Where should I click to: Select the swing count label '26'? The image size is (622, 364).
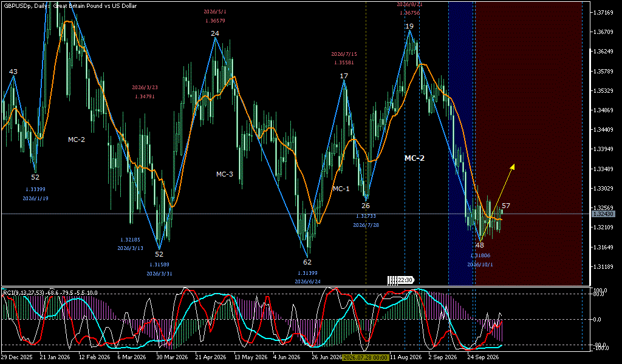[365, 206]
